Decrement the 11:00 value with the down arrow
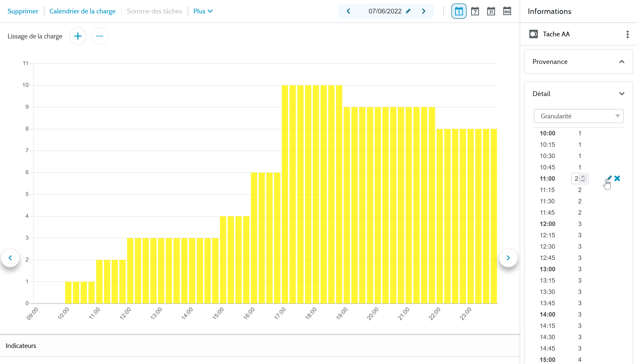This screenshot has height=364, width=637. coord(583,180)
